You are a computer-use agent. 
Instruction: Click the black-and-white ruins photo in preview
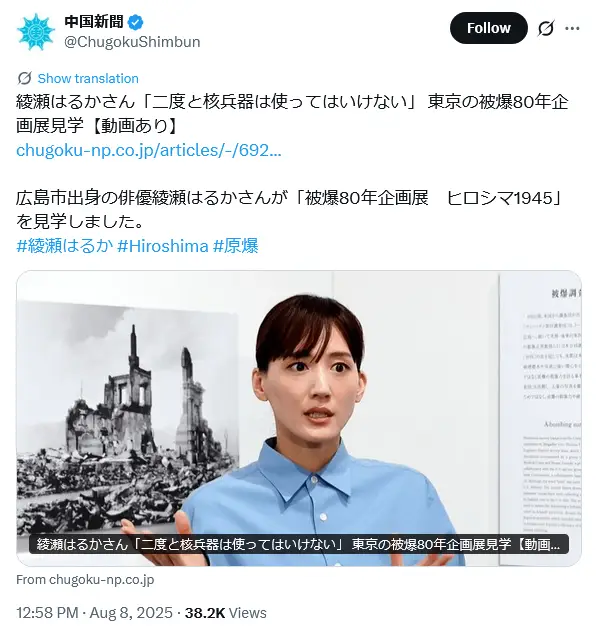click(x=125, y=416)
